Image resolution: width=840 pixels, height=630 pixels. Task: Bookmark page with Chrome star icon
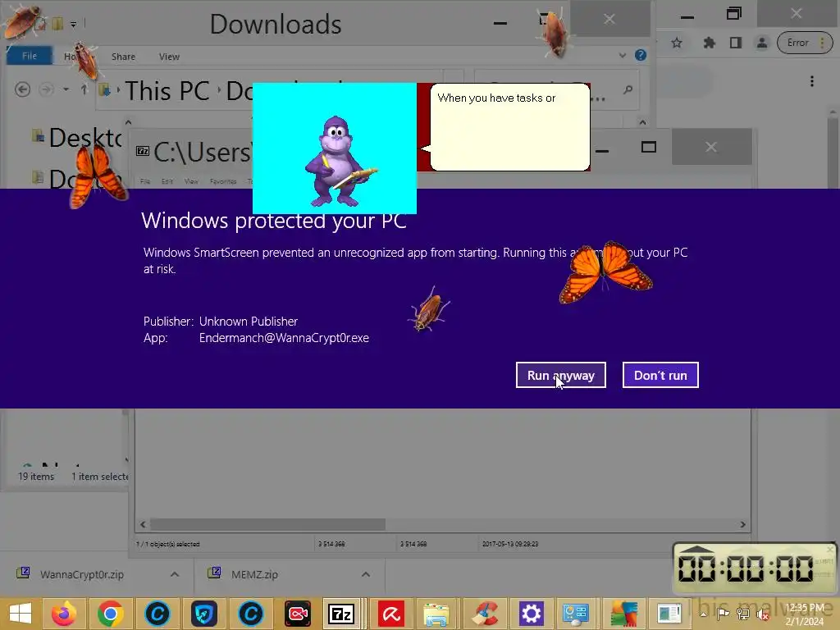coord(677,43)
